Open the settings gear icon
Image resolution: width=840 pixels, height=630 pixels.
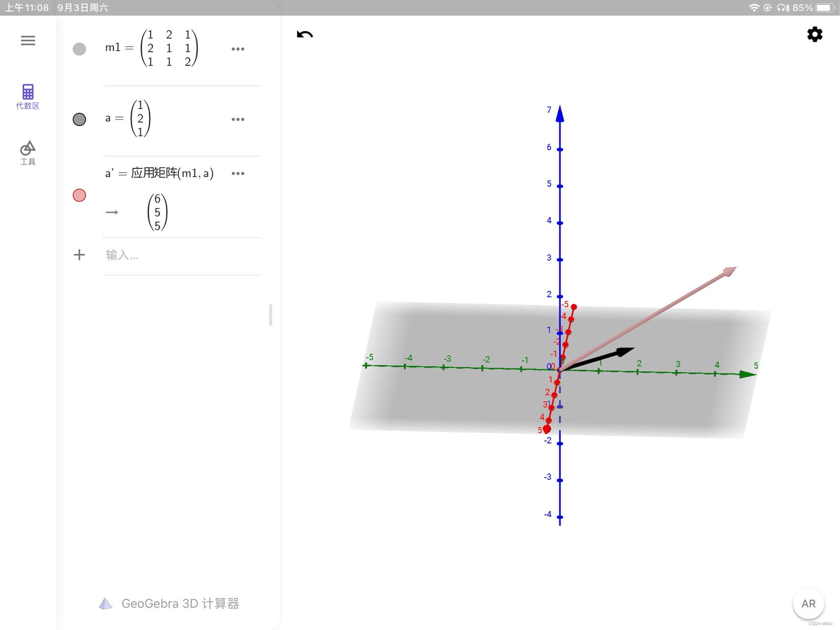[x=814, y=34]
